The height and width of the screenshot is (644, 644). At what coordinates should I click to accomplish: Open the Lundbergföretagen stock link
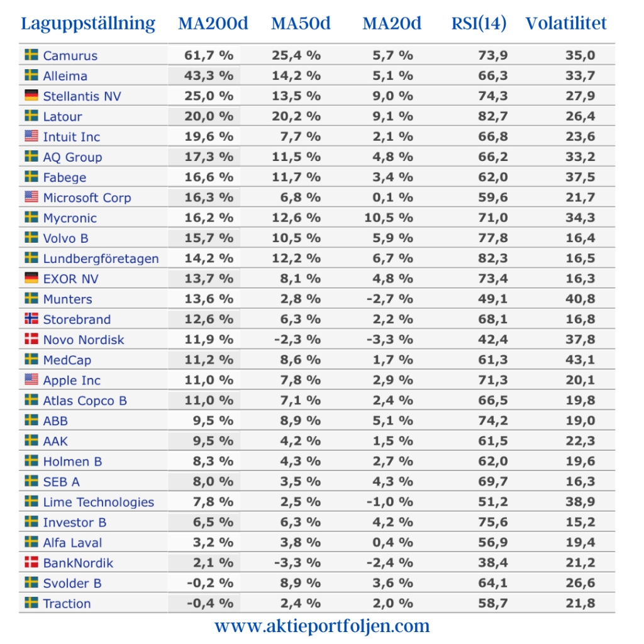101,258
